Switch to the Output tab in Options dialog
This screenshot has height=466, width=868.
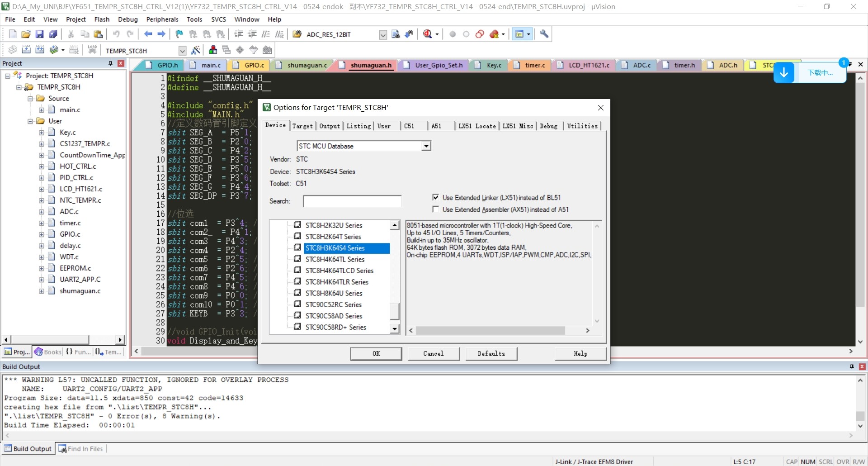point(330,126)
